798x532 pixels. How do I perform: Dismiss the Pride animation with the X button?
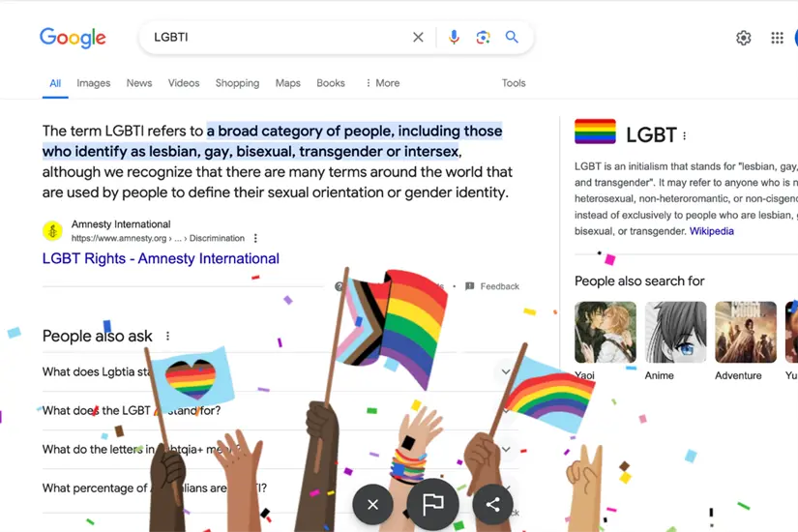coord(372,505)
